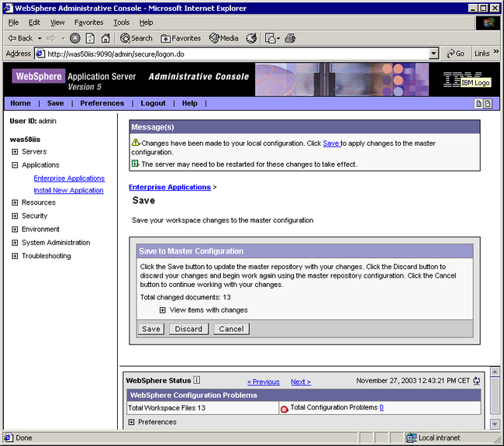The height and width of the screenshot is (446, 504).
Task: Expand the System Administration tree node
Action: tap(15, 243)
